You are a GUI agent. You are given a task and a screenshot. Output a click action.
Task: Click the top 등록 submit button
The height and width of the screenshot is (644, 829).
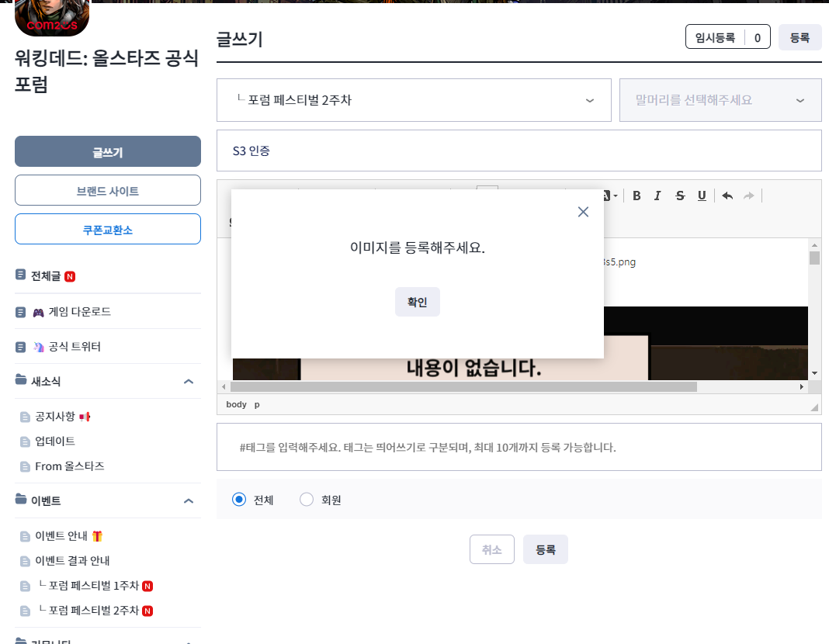click(800, 37)
